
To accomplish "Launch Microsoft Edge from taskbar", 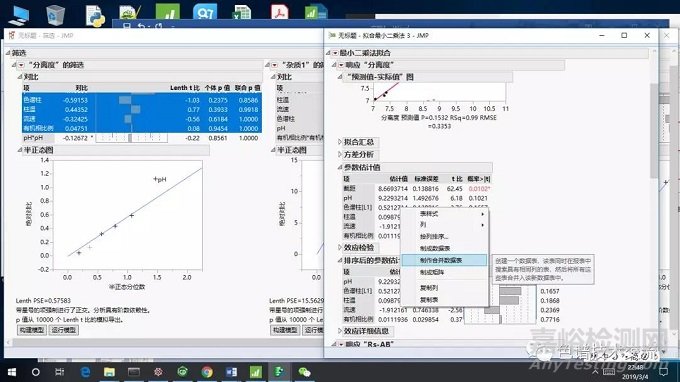I will pos(85,372).
